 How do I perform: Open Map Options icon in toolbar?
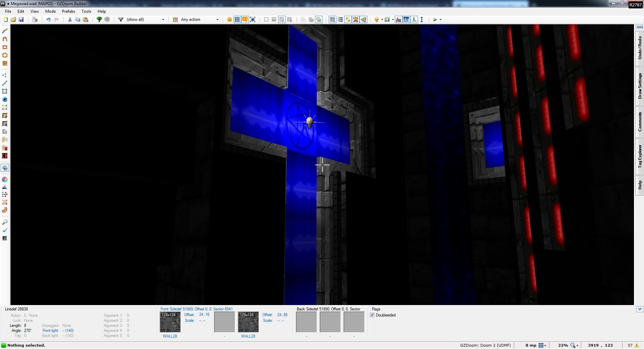pos(35,19)
